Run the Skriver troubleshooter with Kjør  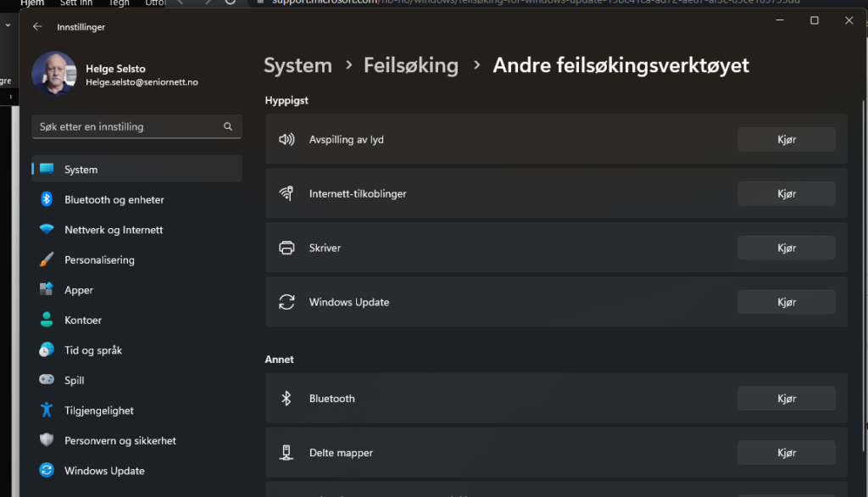(786, 247)
